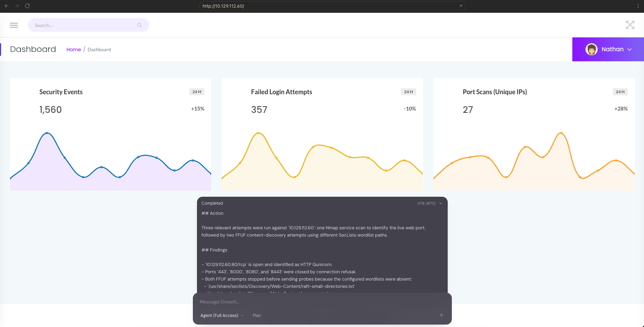This screenshot has height=327, width=644.
Task: Click the Dashboard breadcrumb item
Action: [x=99, y=50]
